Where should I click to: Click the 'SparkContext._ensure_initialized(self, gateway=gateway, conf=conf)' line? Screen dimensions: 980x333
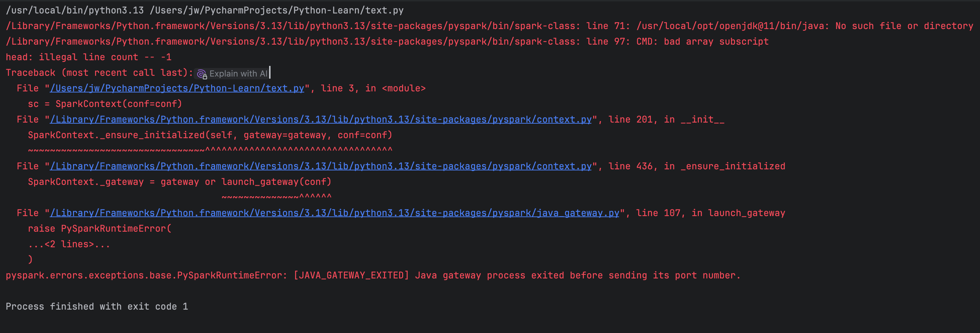tap(210, 135)
